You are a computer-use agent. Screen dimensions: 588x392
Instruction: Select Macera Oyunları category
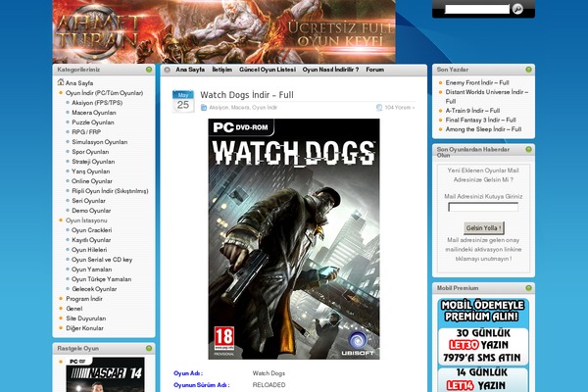[x=94, y=113]
